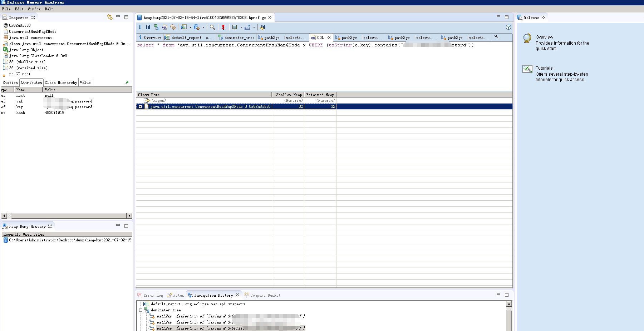Click the Navigation History scrollbar up arrow
644x331 pixels.
click(509, 304)
